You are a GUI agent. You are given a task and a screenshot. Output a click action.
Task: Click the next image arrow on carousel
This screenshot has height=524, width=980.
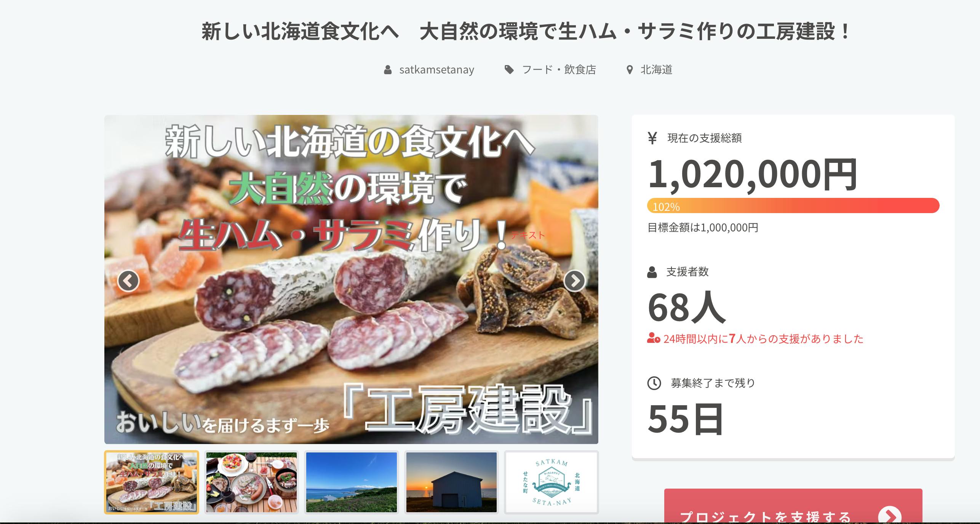tap(574, 281)
